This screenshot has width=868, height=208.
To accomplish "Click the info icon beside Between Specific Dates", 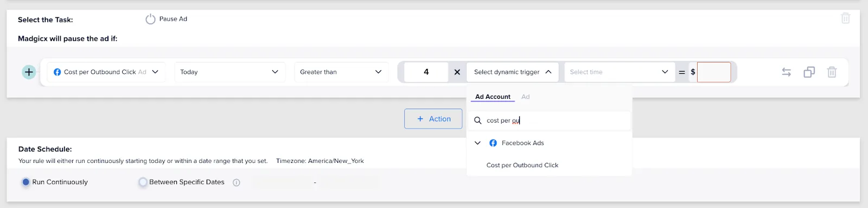I will 237,182.
